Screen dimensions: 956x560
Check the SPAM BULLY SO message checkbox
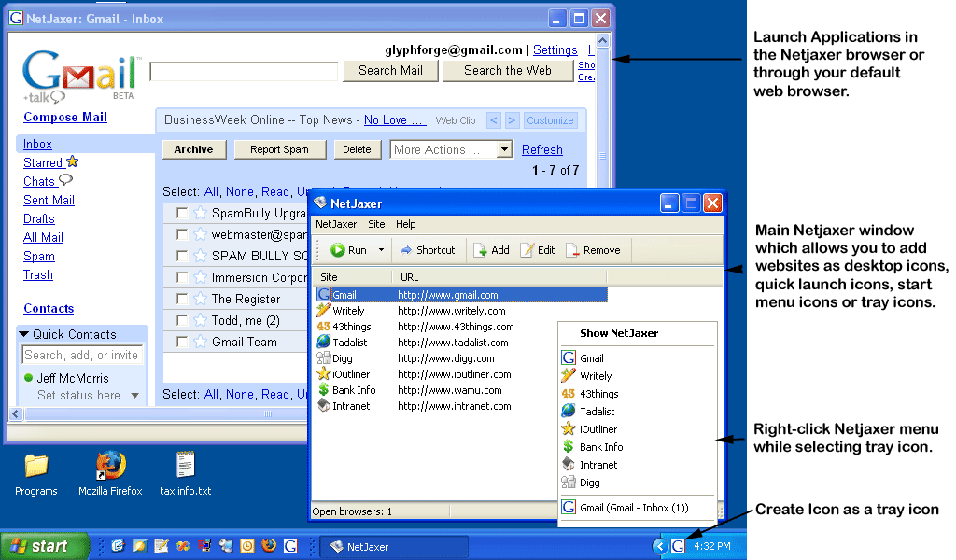coord(182,256)
